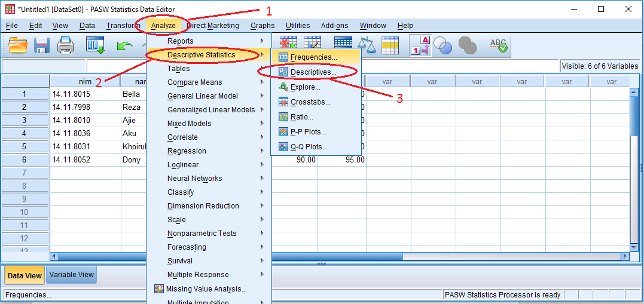Open the Direct Marketing menu

click(x=213, y=26)
